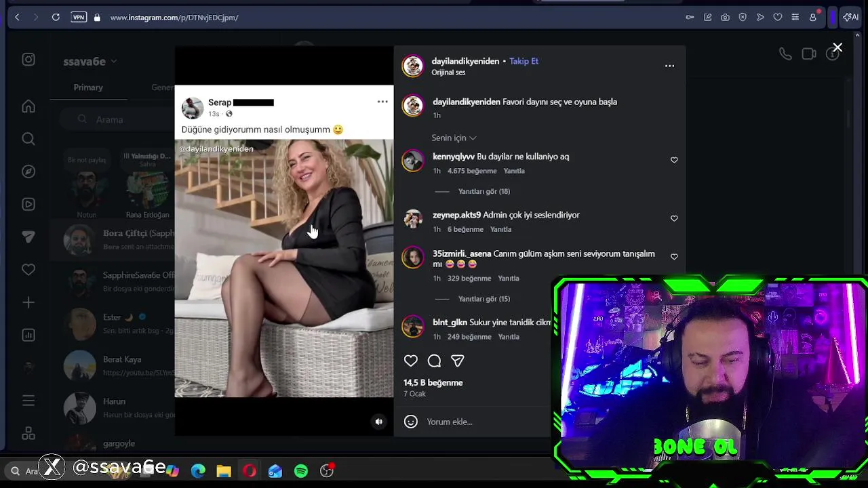Open the hamburger More menu in sidebar
The image size is (868, 488).
click(28, 401)
